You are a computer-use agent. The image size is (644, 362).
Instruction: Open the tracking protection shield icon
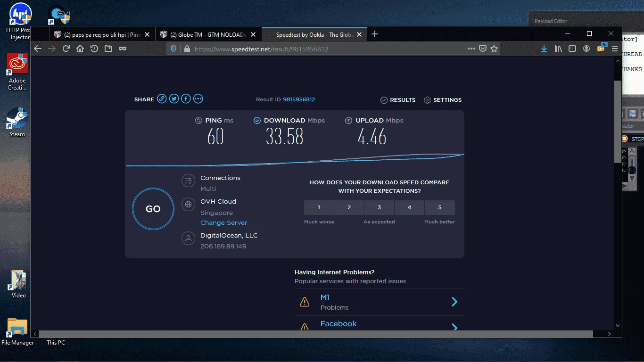[x=173, y=49]
